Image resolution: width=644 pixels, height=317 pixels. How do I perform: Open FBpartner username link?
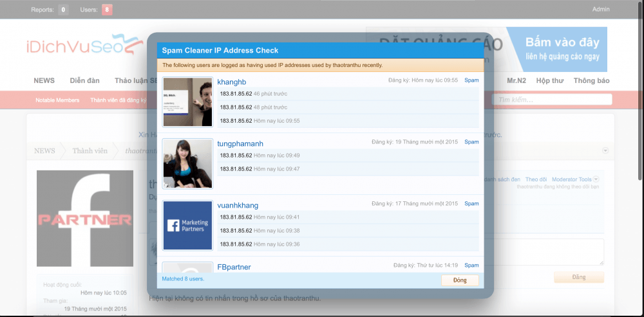pos(234,267)
